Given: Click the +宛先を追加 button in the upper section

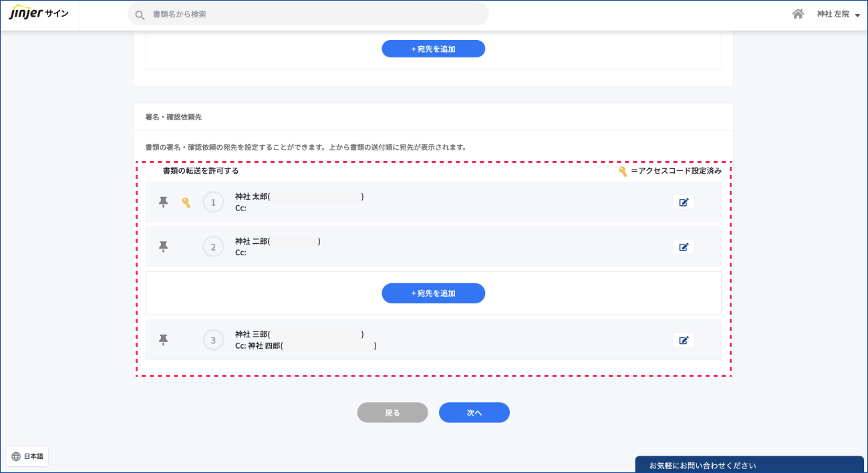Looking at the screenshot, I should tap(433, 49).
